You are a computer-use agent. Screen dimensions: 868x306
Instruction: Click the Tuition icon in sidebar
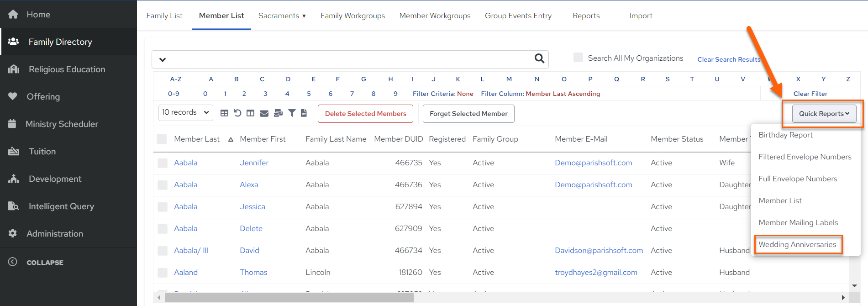(14, 151)
